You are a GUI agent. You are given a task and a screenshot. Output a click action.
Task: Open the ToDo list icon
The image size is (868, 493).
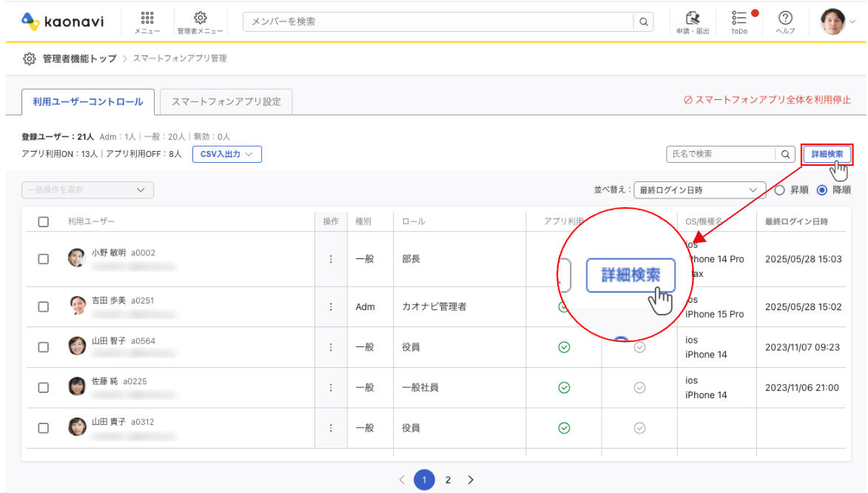pyautogui.click(x=739, y=22)
